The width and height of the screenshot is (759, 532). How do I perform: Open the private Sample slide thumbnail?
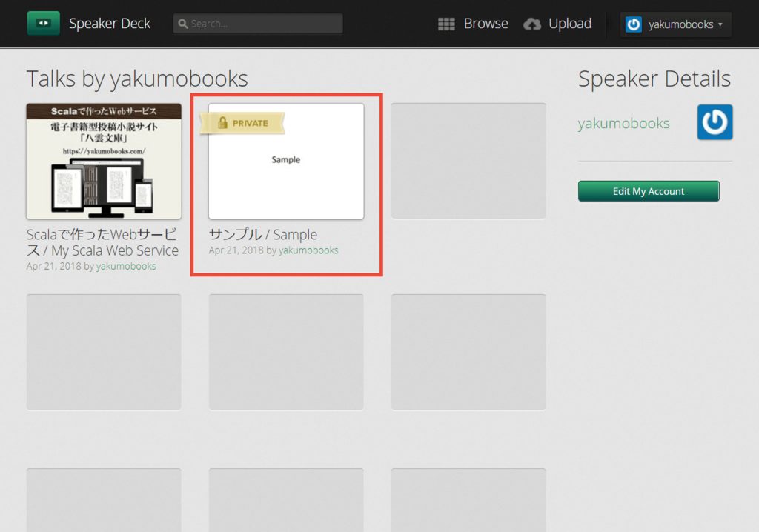[286, 162]
